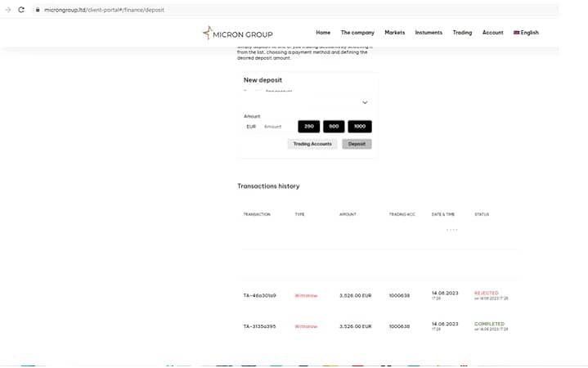The height and width of the screenshot is (368, 588).
Task: Click the browser forward arrow
Action: click(8, 10)
